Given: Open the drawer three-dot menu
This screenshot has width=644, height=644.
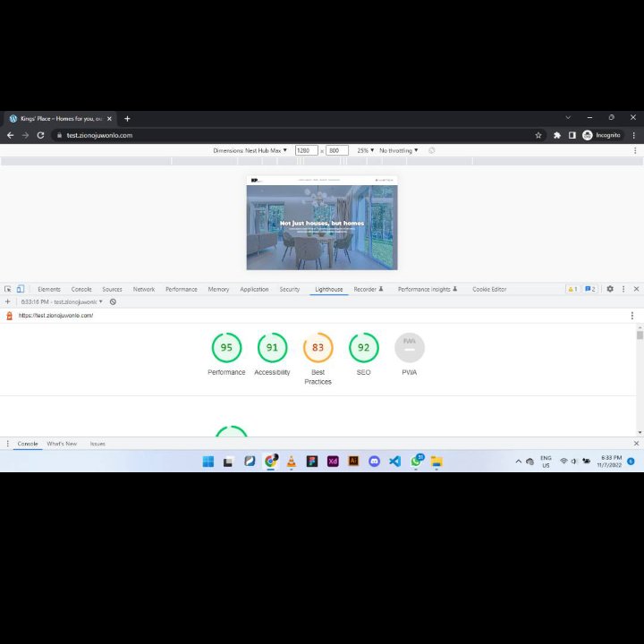Looking at the screenshot, I should point(7,444).
